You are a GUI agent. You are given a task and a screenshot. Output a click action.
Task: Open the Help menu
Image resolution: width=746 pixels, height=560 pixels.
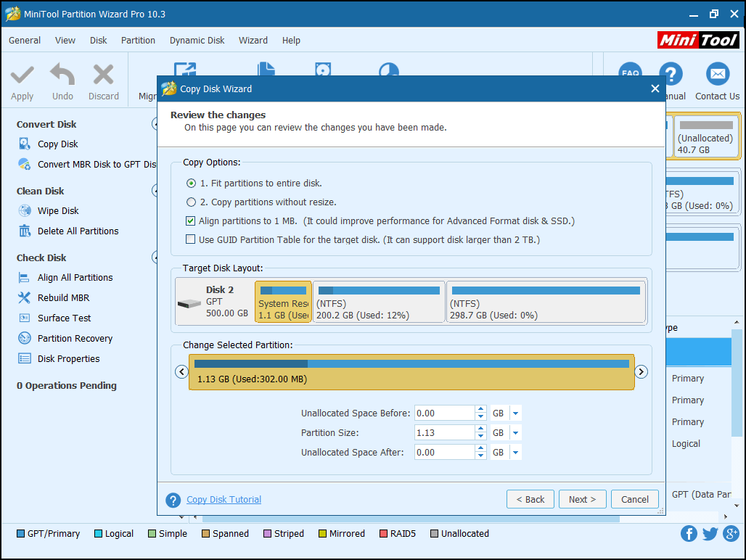[291, 41]
